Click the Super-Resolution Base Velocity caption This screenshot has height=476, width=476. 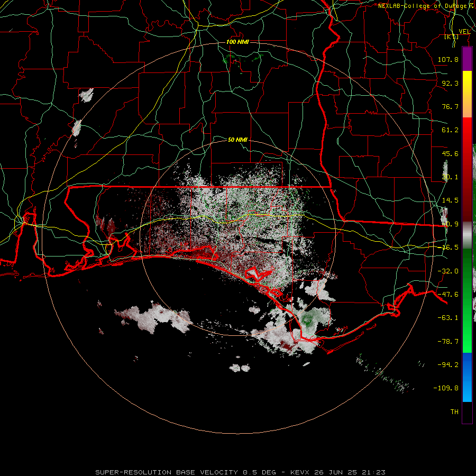[x=241, y=472]
